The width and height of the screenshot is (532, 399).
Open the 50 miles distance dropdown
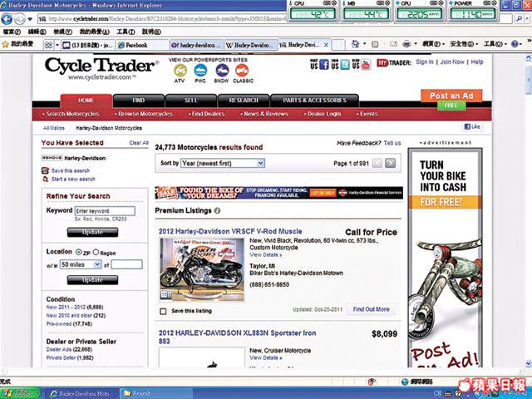(81, 264)
